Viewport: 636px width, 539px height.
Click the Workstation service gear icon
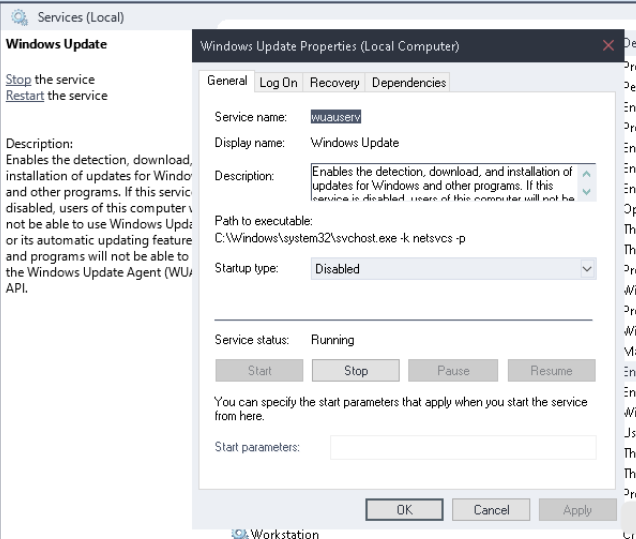(x=240, y=534)
